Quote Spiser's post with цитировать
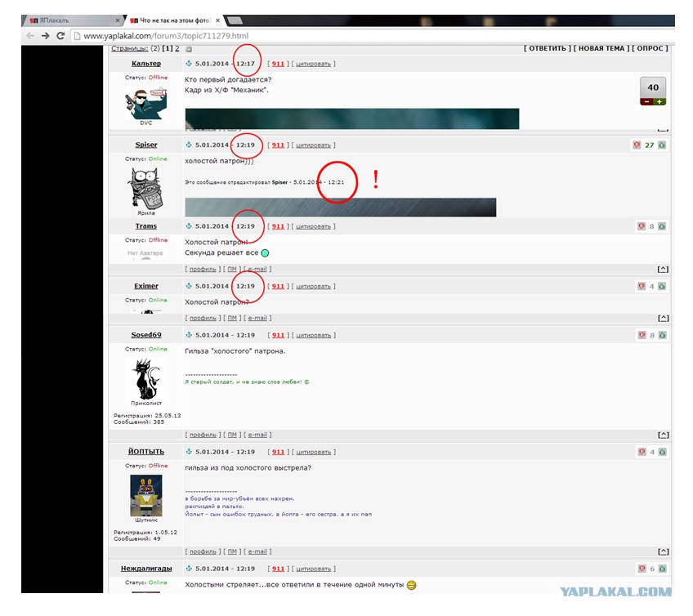The width and height of the screenshot is (693, 616). click(313, 145)
